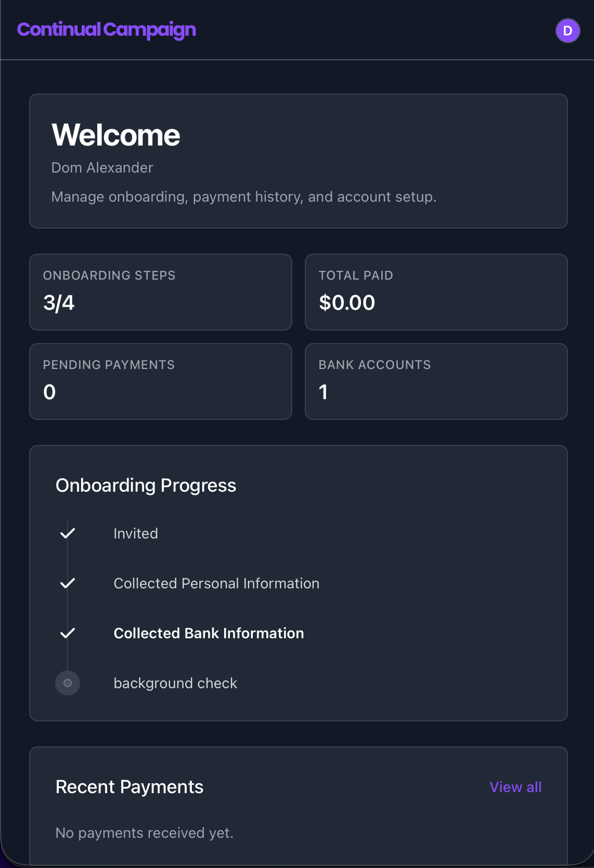Toggle completion on Collected Bank Information
Screen dimensions: 594x868
tap(67, 633)
